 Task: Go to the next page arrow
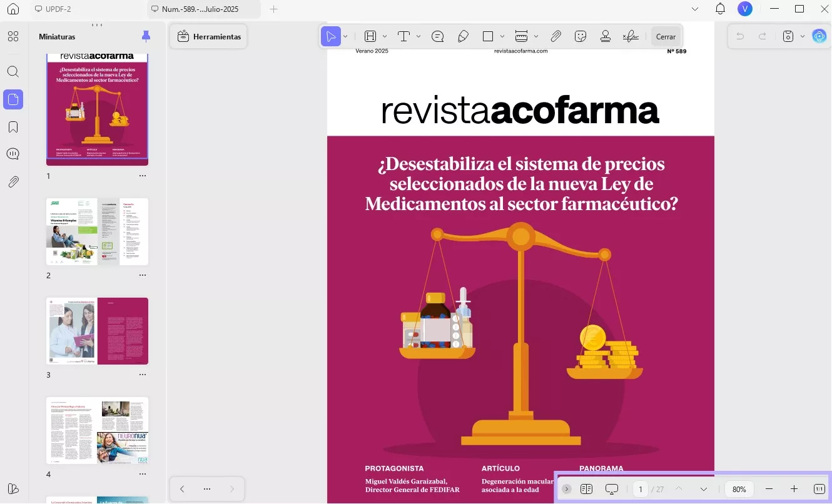point(704,489)
